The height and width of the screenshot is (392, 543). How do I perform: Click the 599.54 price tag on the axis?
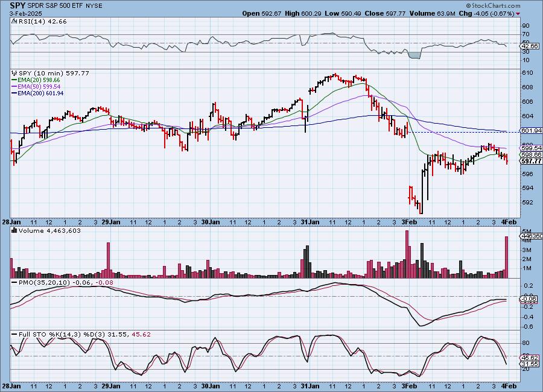coord(531,148)
